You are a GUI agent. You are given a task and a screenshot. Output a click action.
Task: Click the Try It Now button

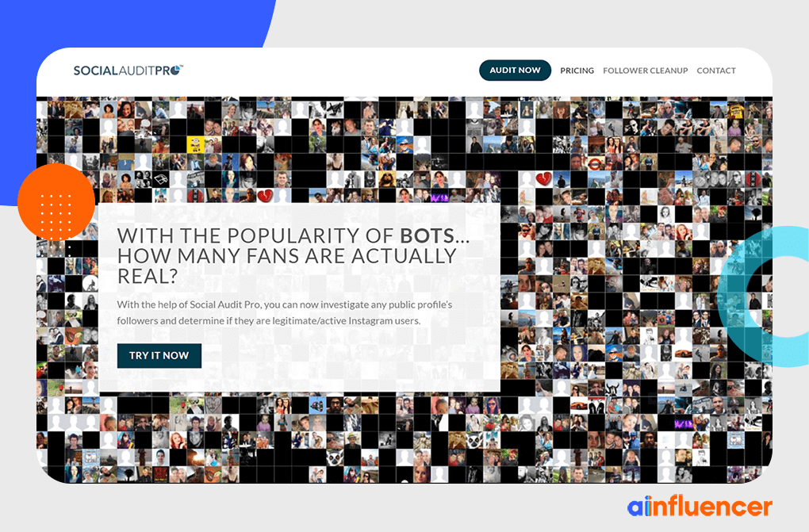tap(159, 355)
